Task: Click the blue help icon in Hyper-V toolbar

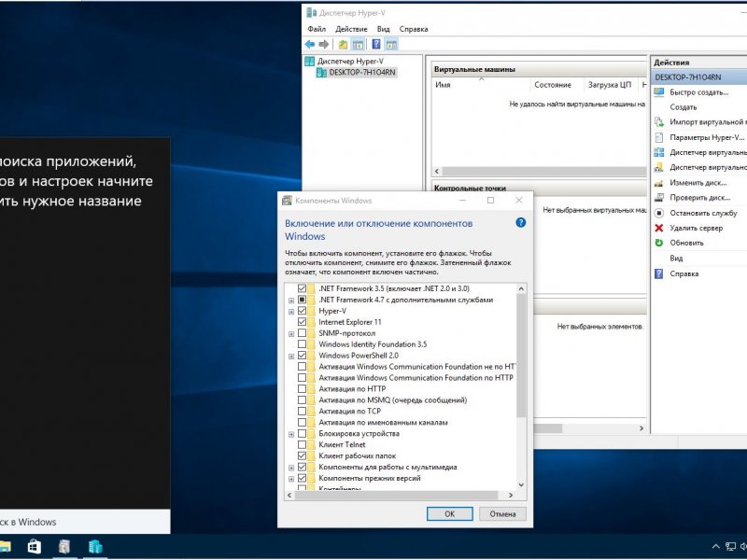Action: (376, 44)
